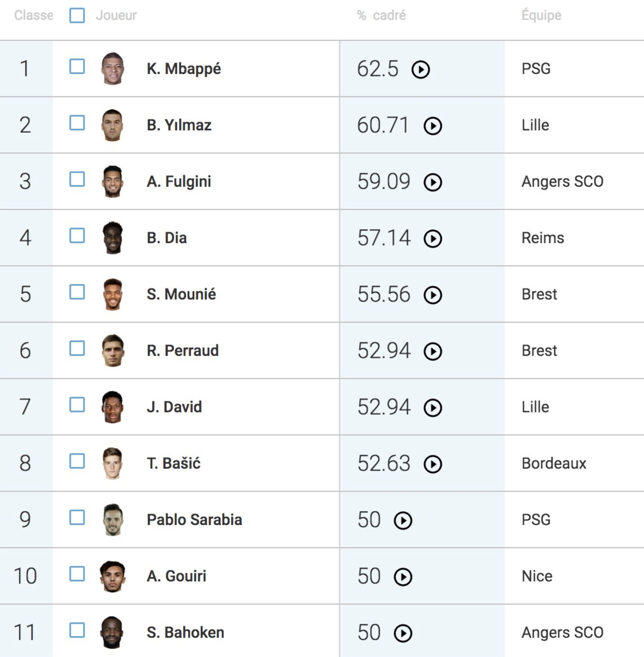Sort by the Équipe column header
644x657 pixels.
(542, 15)
